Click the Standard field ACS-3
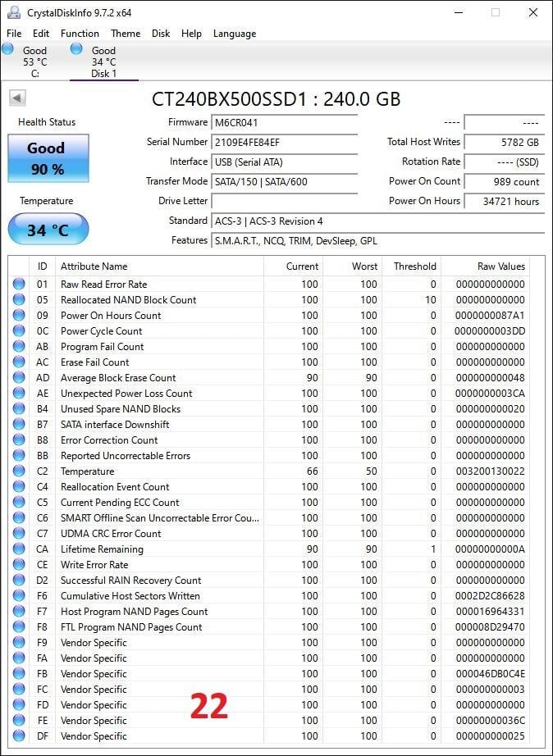This screenshot has width=553, height=756. (x=378, y=221)
